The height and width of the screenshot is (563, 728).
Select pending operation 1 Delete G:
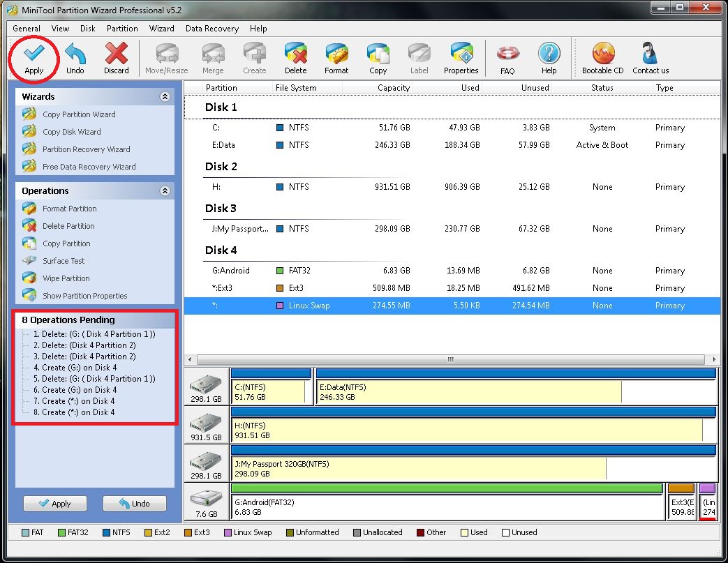click(94, 334)
